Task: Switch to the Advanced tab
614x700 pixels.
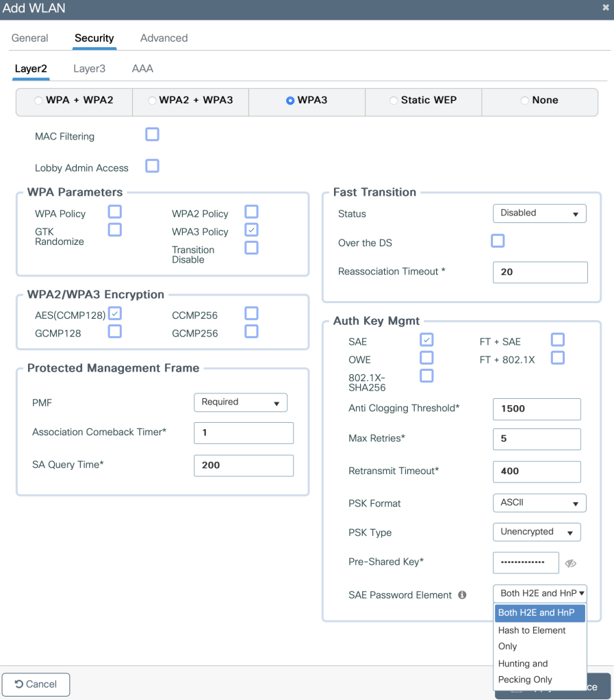Action: (164, 38)
